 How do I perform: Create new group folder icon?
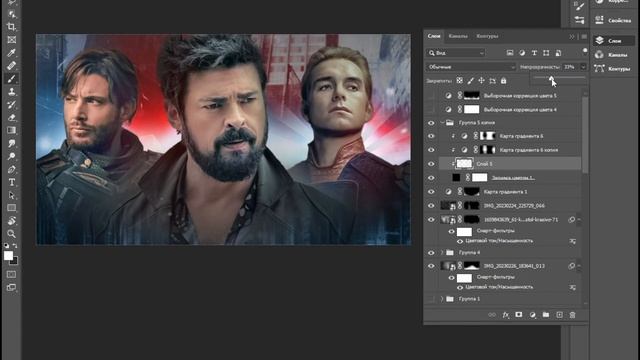(x=546, y=315)
